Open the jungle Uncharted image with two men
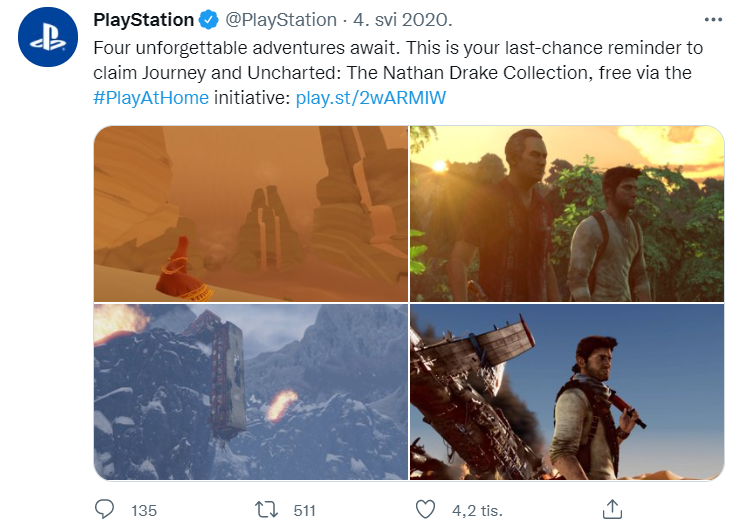The width and height of the screenshot is (745, 532). click(x=566, y=213)
